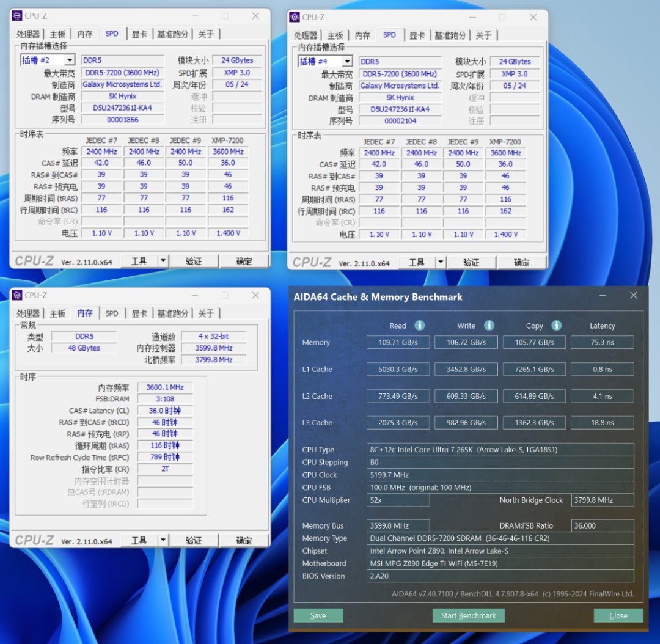
Task: Click Motherboard field MSI MPG Z890 Edge
Action: [x=500, y=563]
